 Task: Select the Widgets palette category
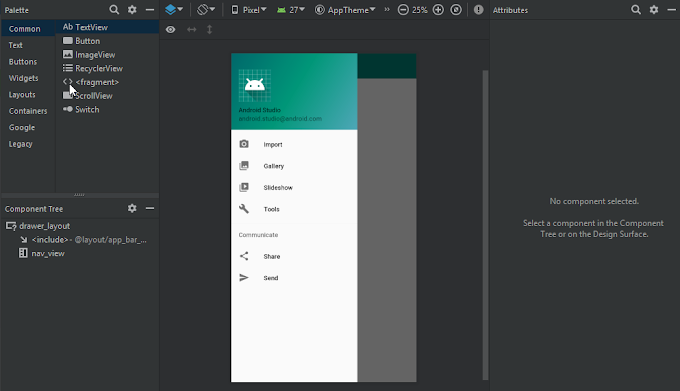pos(28,78)
